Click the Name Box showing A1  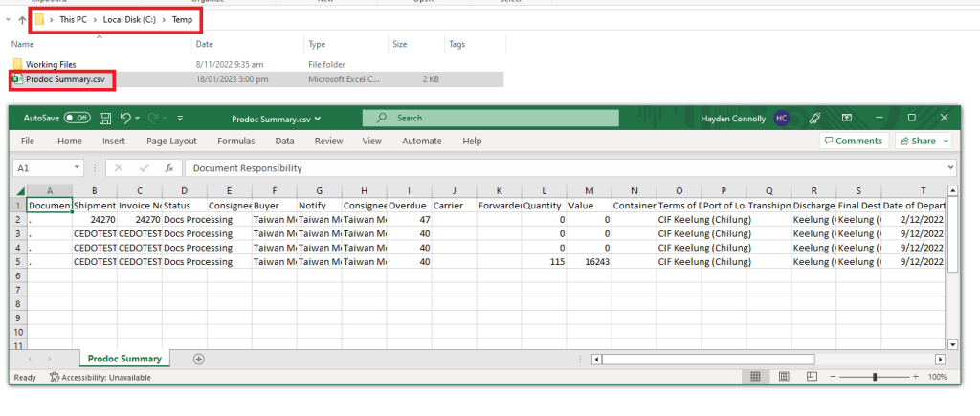tap(42, 168)
